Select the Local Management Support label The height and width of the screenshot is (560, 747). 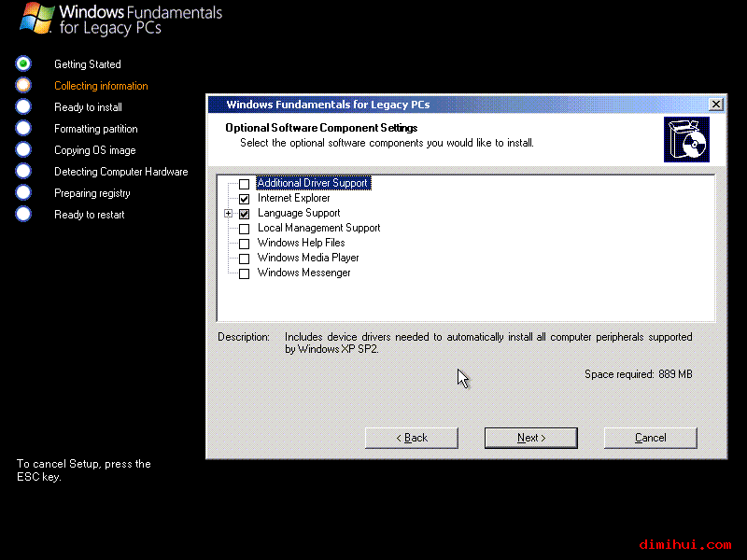coord(318,228)
